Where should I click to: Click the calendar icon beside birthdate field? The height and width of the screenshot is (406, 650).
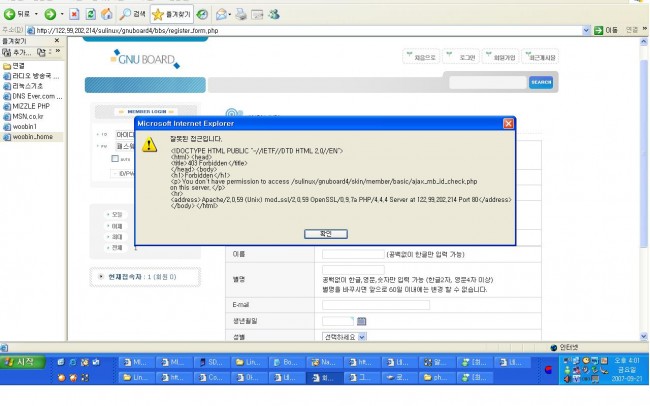coord(362,320)
